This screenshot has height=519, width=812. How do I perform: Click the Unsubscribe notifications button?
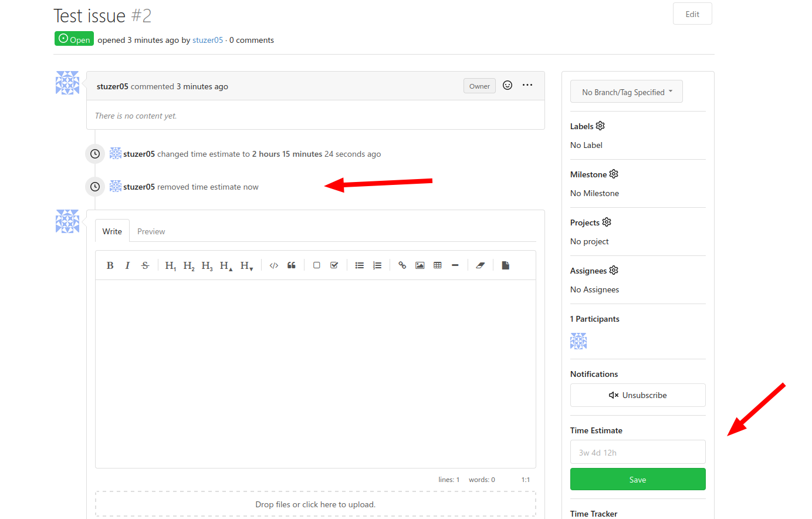click(x=638, y=395)
